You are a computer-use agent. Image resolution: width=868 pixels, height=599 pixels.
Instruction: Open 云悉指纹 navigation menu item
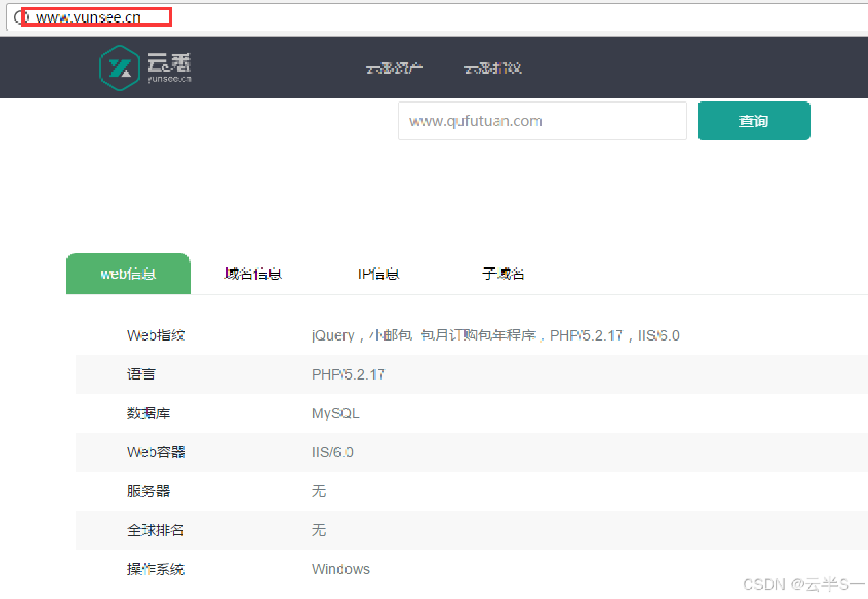coord(493,68)
